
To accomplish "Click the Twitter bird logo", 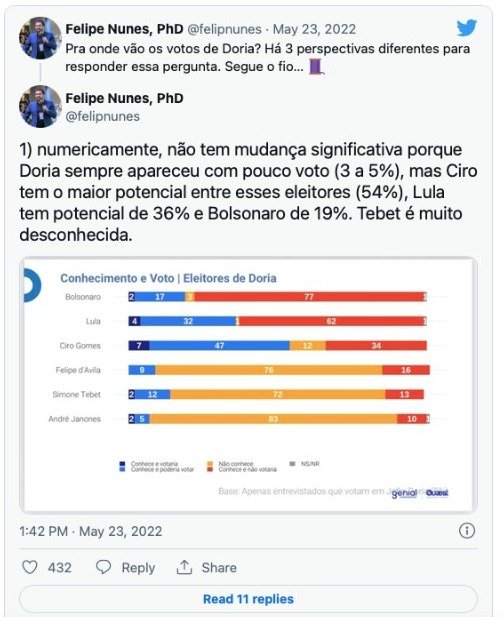I will coord(466,28).
